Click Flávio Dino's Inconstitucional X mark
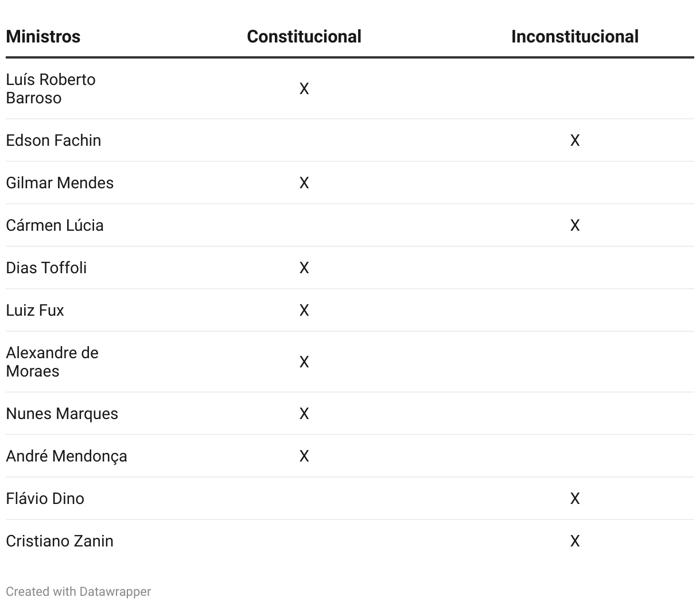700x605 pixels. pyautogui.click(x=575, y=498)
